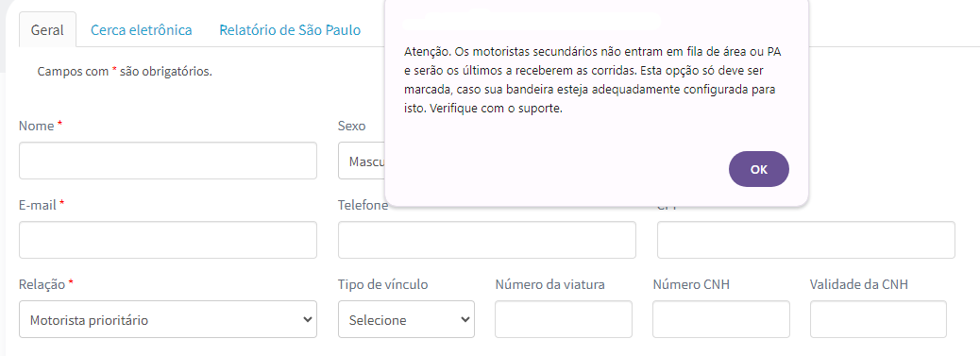The image size is (980, 356).
Task: Switch to the Cerca eletrônica tab
Action: point(142,29)
